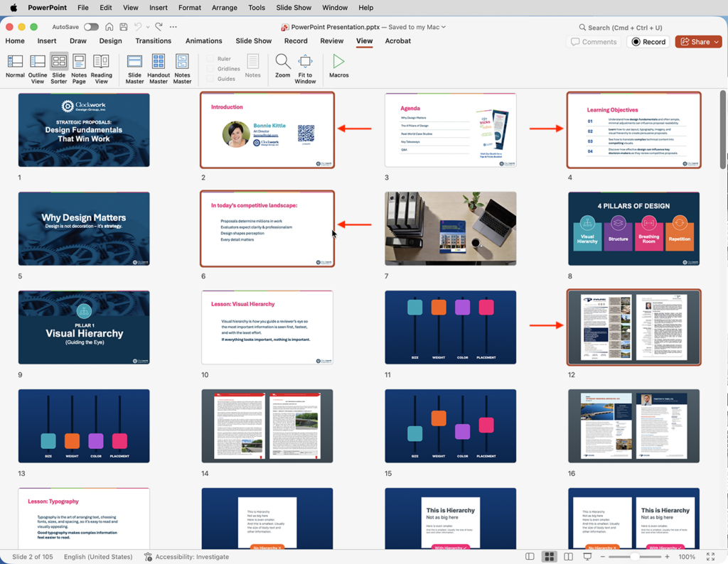Viewport: 728px width, 564px height.
Task: Click the Record button at top right
Action: (648, 42)
